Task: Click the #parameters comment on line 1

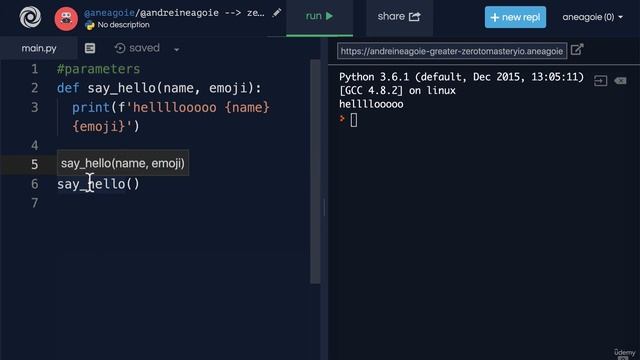Action: pyautogui.click(x=98, y=69)
